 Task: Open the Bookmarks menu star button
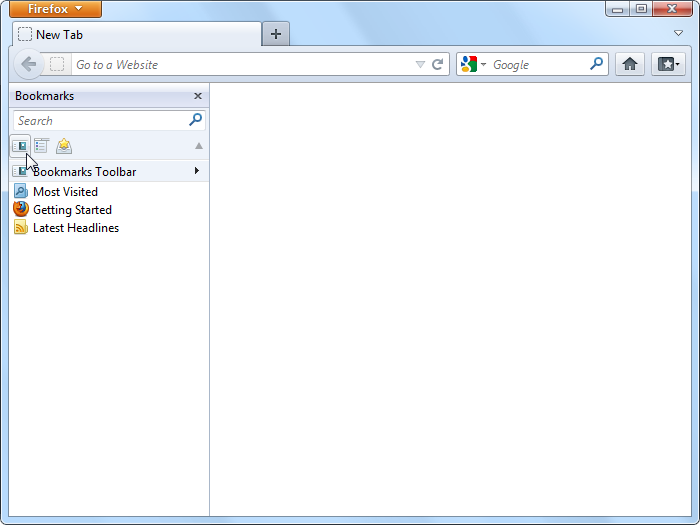tap(668, 64)
